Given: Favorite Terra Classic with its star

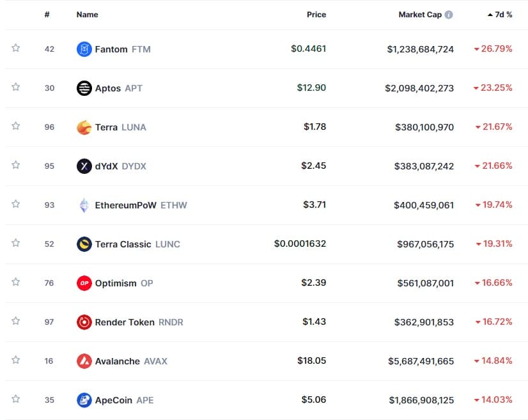Looking at the screenshot, I should coord(16,244).
